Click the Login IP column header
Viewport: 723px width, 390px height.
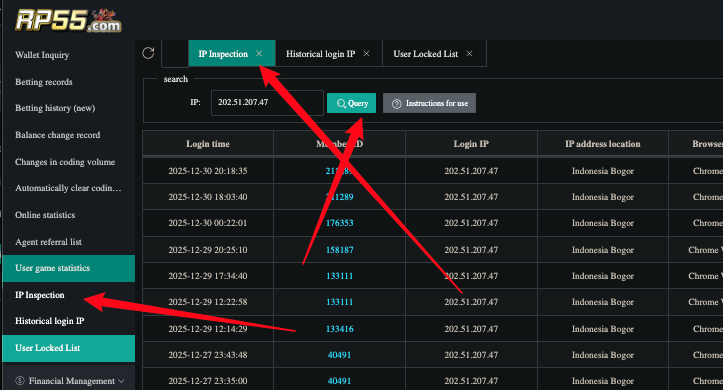click(x=471, y=144)
